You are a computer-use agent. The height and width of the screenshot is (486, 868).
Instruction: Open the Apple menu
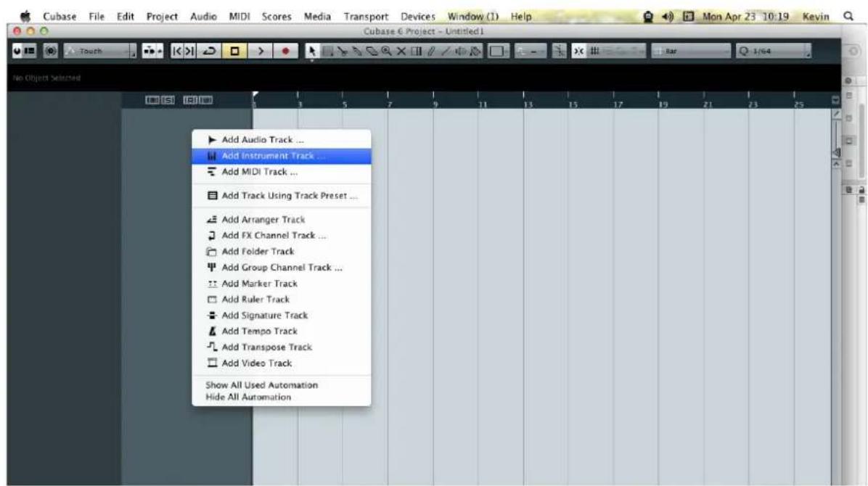25,16
